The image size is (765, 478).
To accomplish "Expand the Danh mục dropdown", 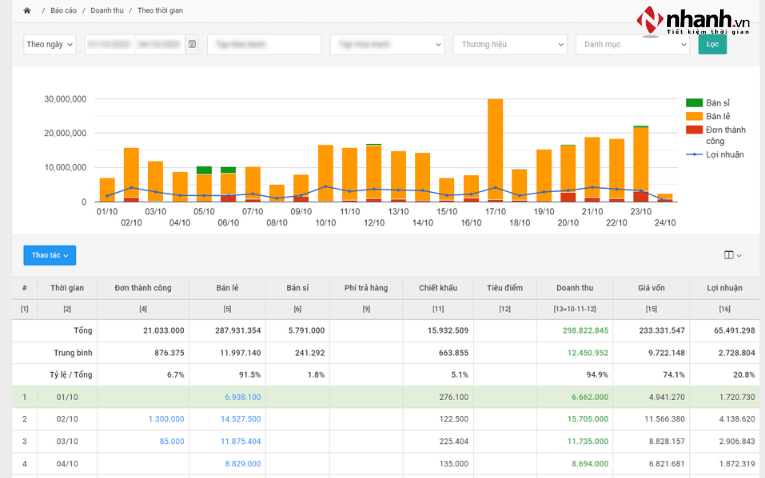I will click(x=632, y=45).
